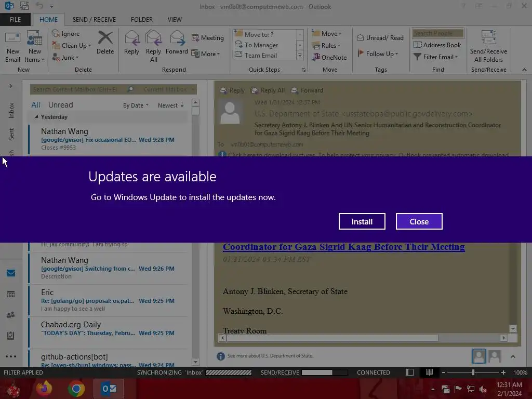
Task: Close the Updates are available banner
Action: (x=419, y=221)
